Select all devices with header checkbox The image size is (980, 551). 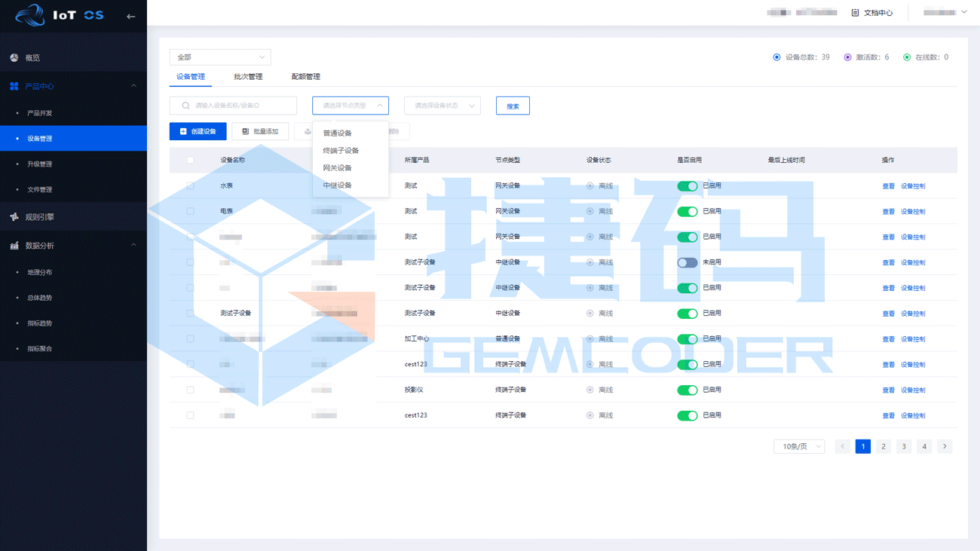click(x=190, y=161)
